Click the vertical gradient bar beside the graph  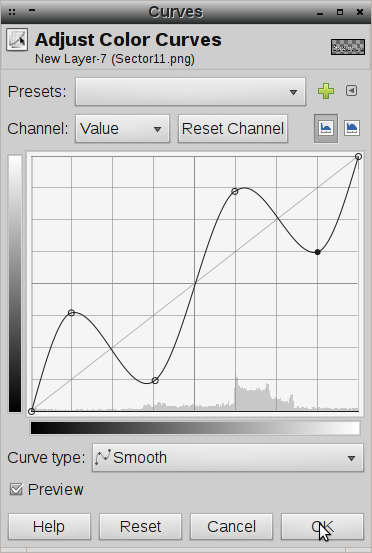[x=15, y=284]
